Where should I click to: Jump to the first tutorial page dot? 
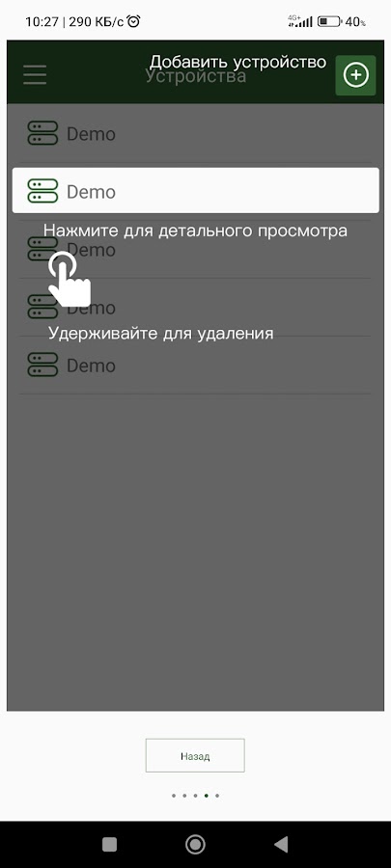pos(174,796)
